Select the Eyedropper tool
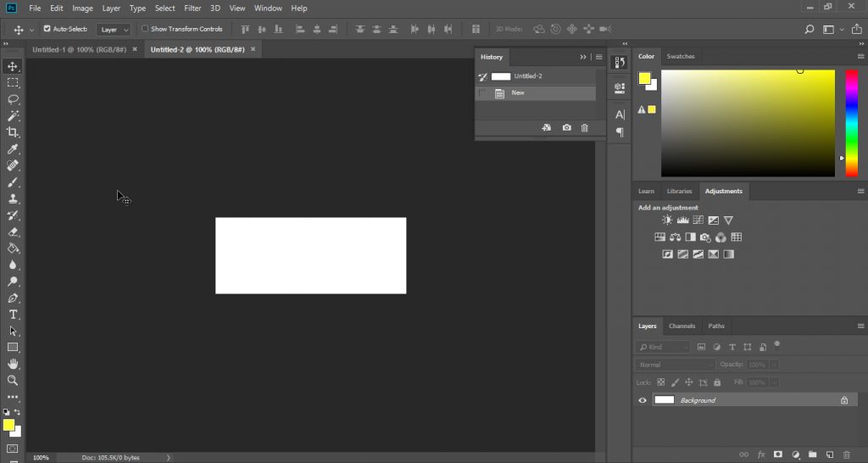Viewport: 868px width, 463px height. [13, 149]
